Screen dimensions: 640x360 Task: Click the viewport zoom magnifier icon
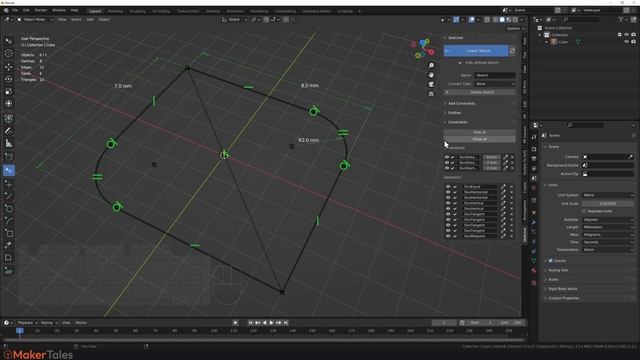(431, 65)
